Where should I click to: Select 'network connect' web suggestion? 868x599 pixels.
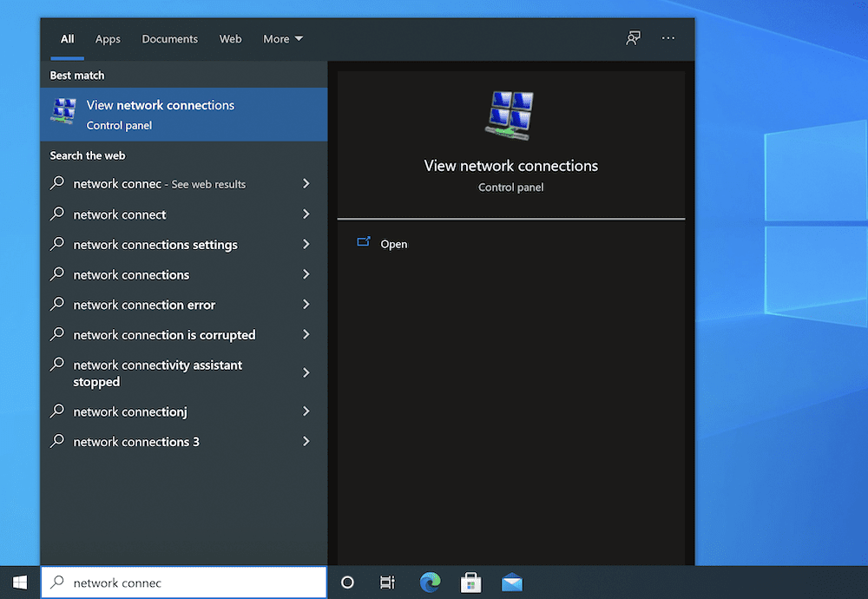point(184,214)
